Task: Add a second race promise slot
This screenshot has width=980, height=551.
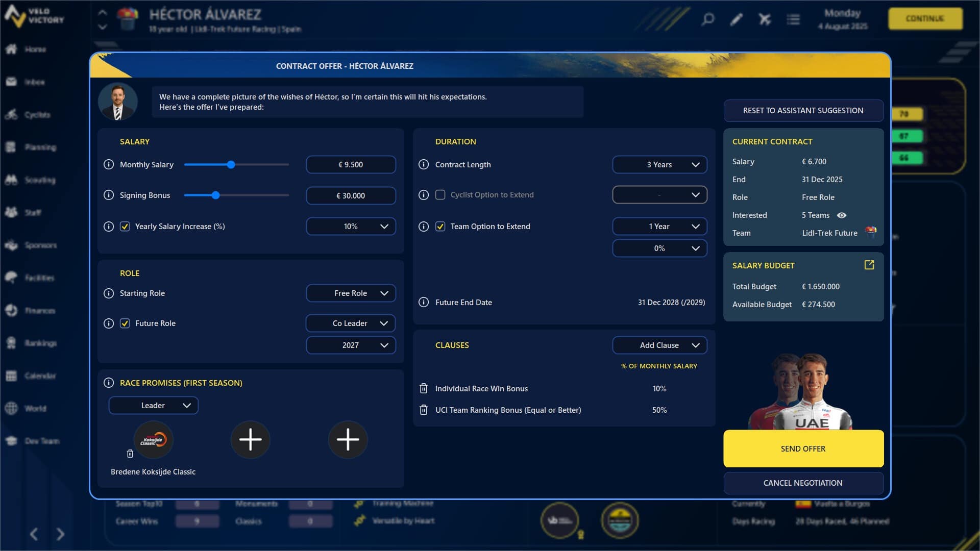Action: [x=250, y=439]
